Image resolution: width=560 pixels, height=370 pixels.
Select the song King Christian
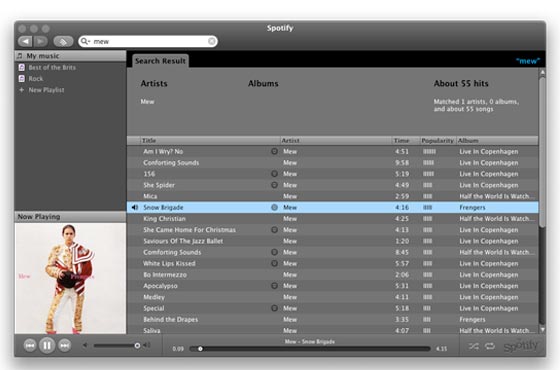pyautogui.click(x=165, y=219)
